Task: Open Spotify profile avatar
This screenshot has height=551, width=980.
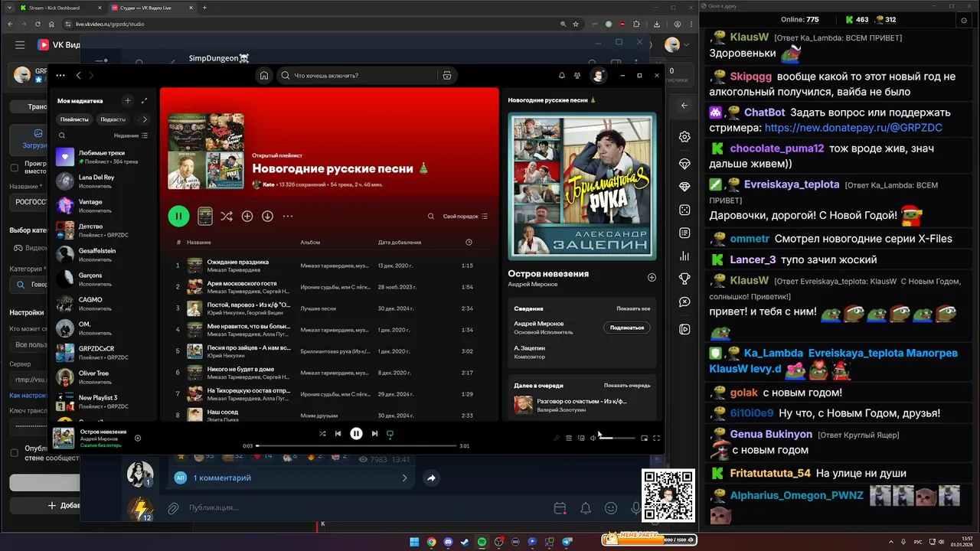Action: pyautogui.click(x=598, y=75)
